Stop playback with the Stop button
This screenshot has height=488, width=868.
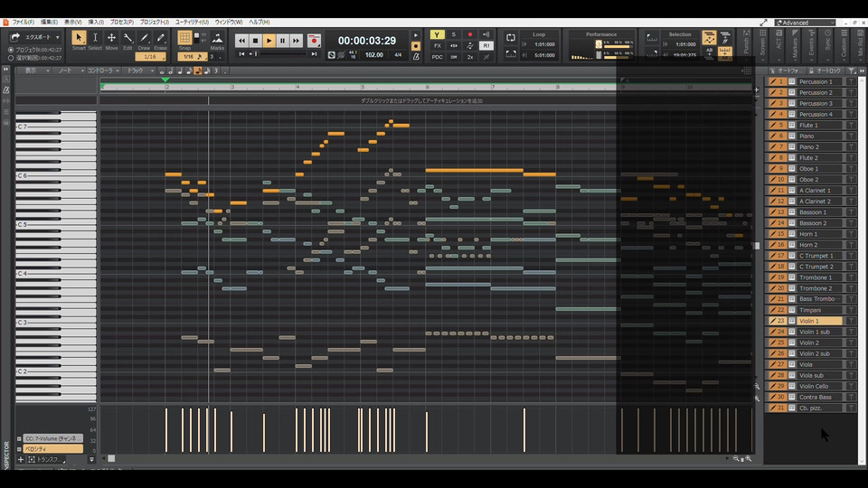pyautogui.click(x=256, y=41)
